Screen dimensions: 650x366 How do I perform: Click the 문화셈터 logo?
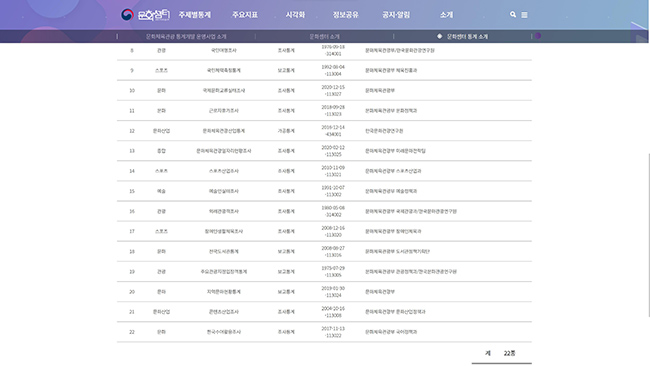[145, 15]
